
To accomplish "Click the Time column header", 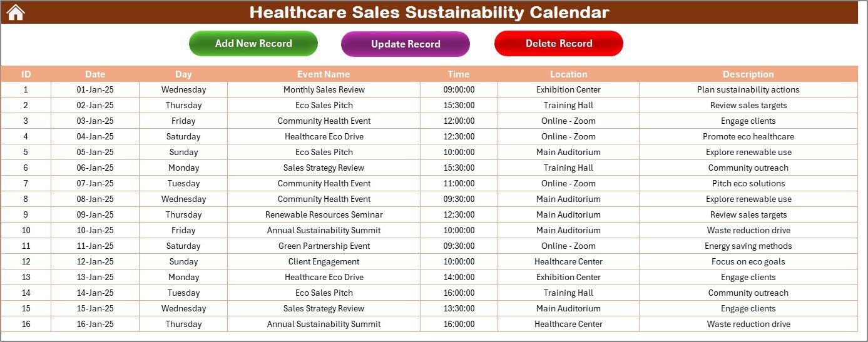I will point(459,74).
